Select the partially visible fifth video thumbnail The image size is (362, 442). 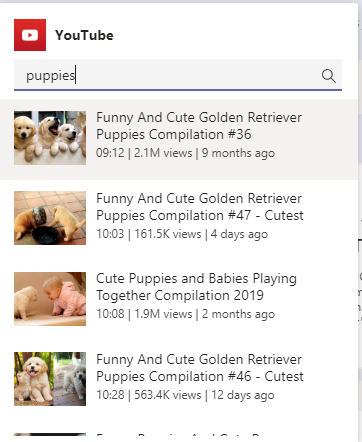click(50, 434)
